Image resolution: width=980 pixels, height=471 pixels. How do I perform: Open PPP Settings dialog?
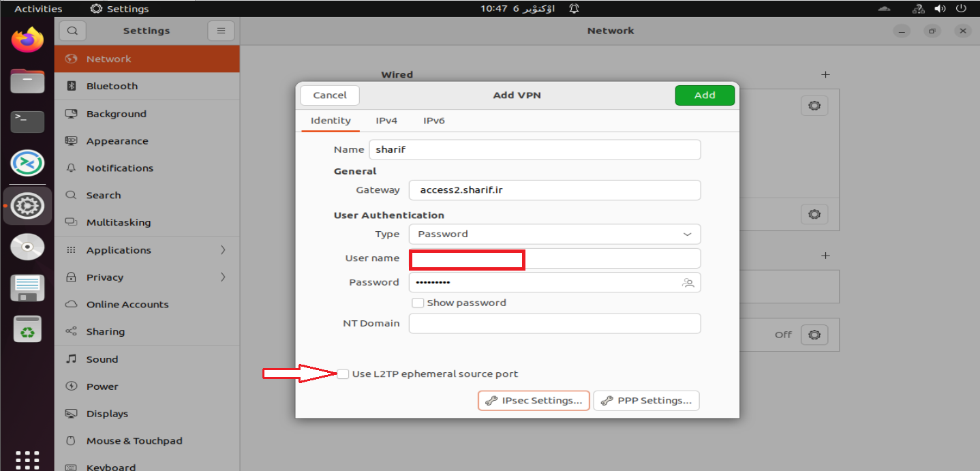646,401
